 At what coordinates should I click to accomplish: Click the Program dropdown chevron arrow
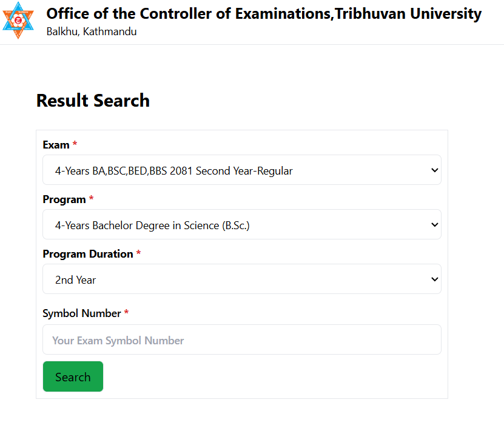(x=434, y=225)
